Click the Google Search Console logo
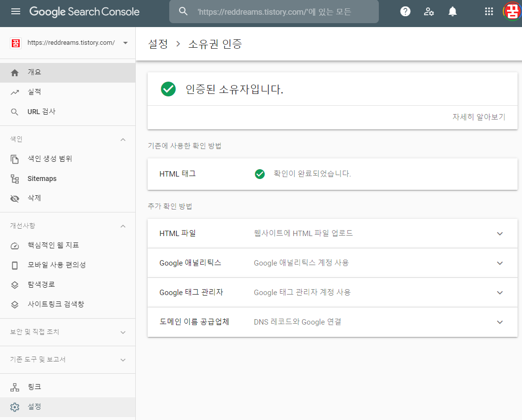 pos(84,12)
